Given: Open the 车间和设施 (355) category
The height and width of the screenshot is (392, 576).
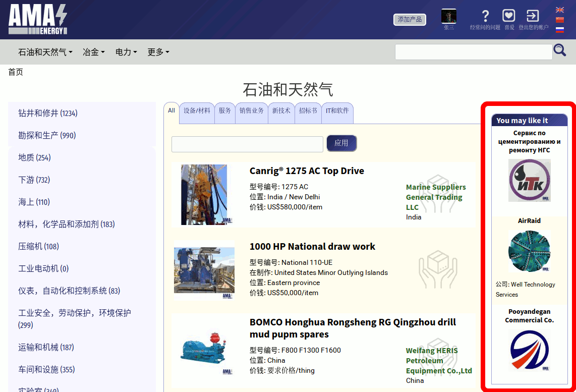Looking at the screenshot, I should pos(46,370).
